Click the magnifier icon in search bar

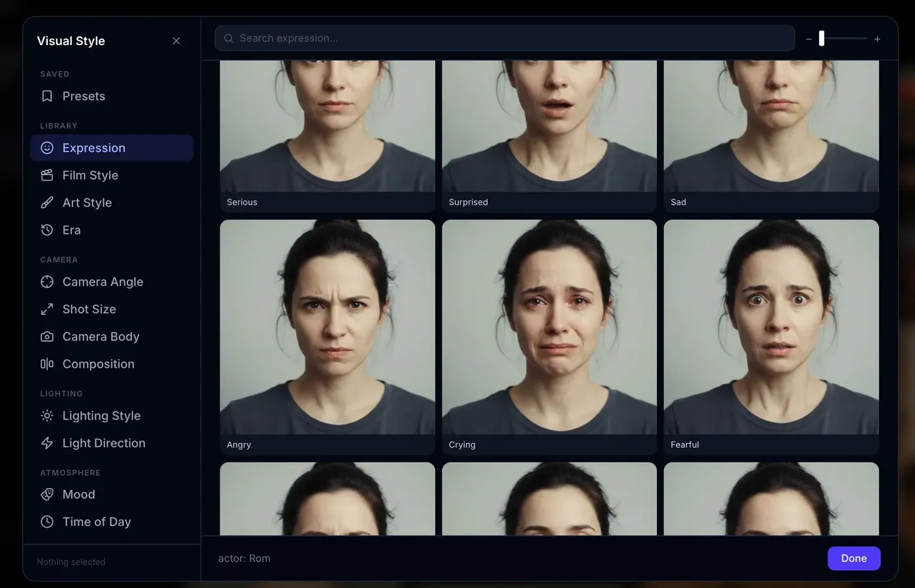click(x=228, y=38)
